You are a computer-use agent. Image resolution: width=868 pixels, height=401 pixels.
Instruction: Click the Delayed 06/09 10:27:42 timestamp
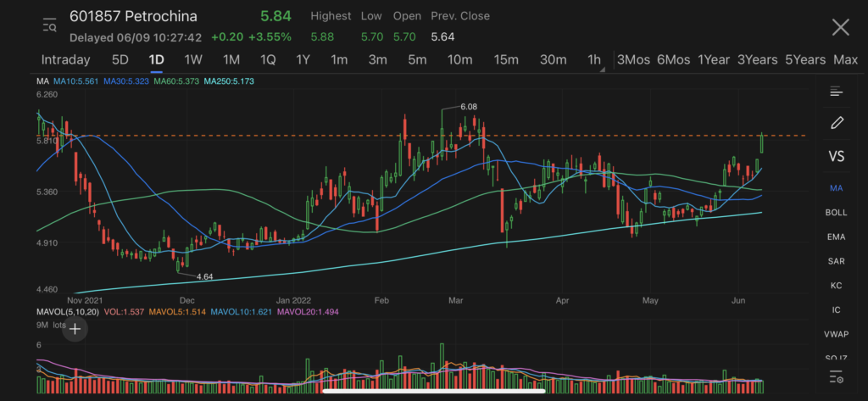point(136,37)
